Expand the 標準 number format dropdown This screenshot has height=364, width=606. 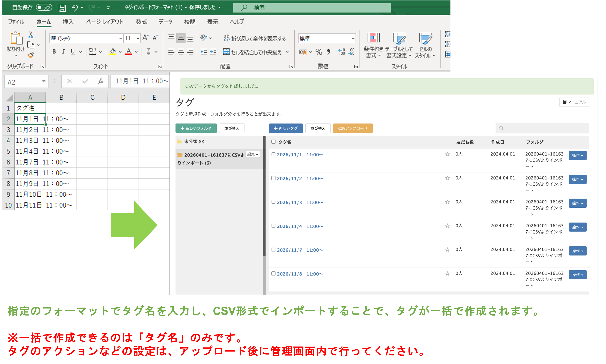coord(353,38)
